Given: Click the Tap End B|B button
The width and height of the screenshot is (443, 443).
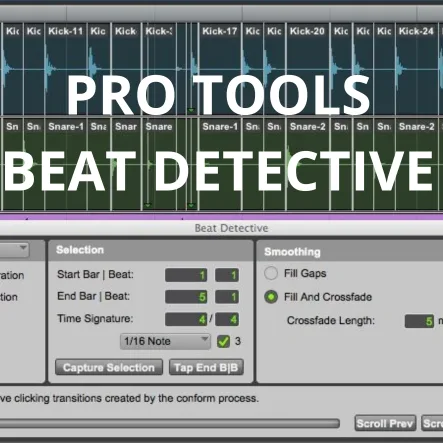Looking at the screenshot, I should coord(206,367).
